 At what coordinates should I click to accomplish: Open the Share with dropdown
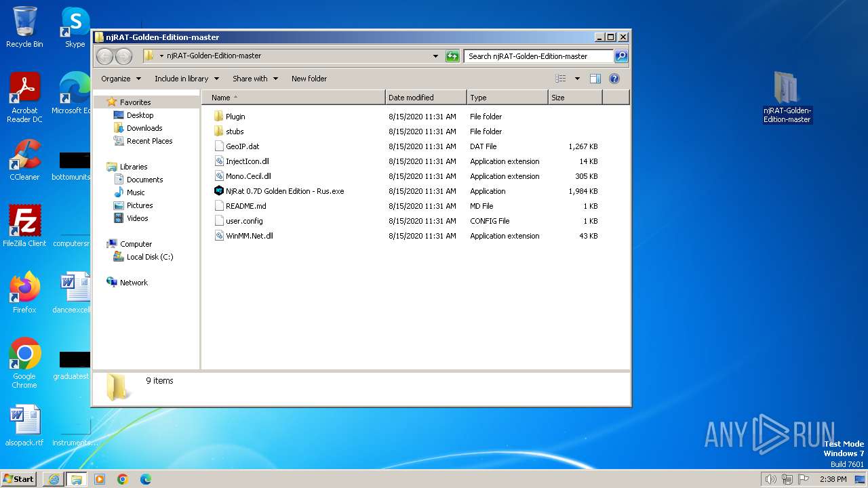pos(255,79)
